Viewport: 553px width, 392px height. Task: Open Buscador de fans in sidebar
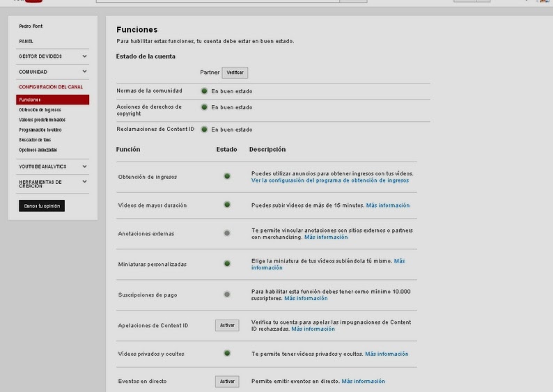pos(35,139)
